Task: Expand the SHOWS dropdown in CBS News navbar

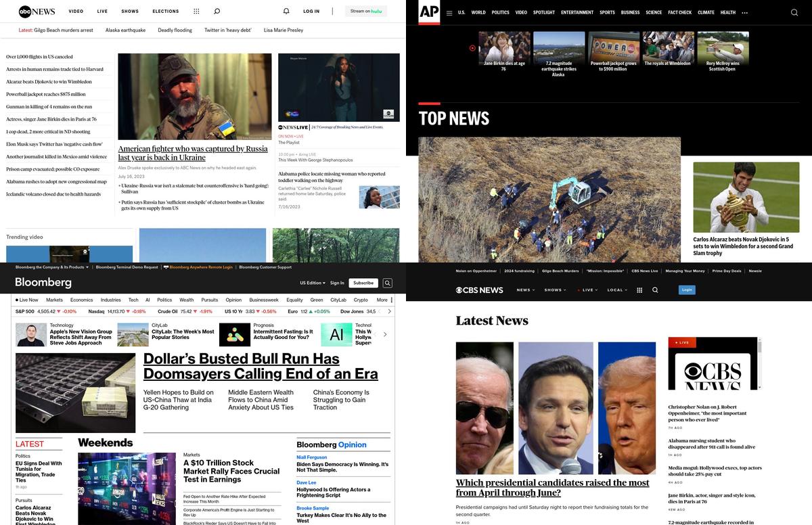Action: pyautogui.click(x=554, y=290)
